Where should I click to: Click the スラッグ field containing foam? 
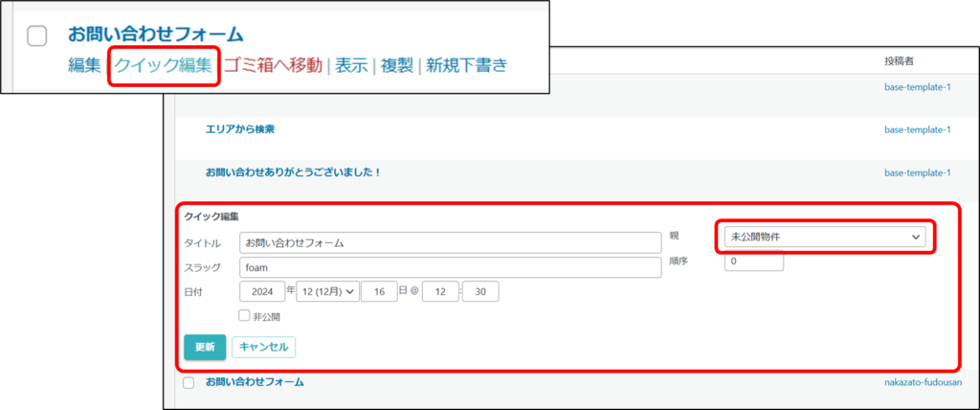[450, 267]
